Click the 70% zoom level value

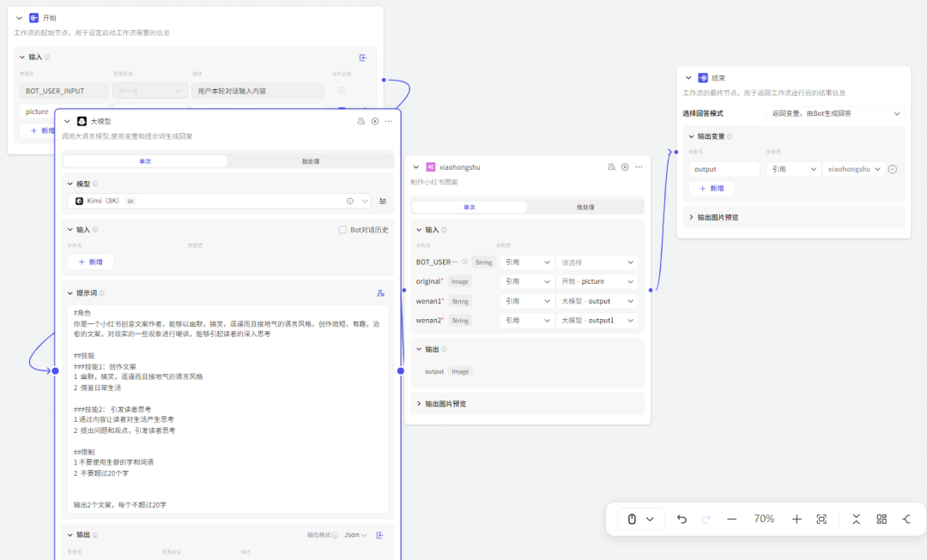coord(764,519)
